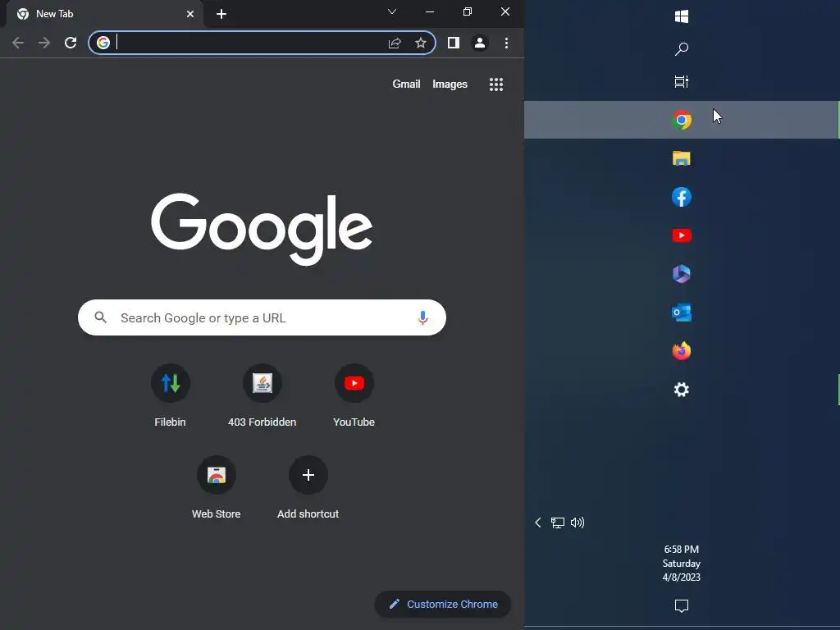This screenshot has height=630, width=840.
Task: Open Settings gear on the taskbar
Action: [x=682, y=390]
